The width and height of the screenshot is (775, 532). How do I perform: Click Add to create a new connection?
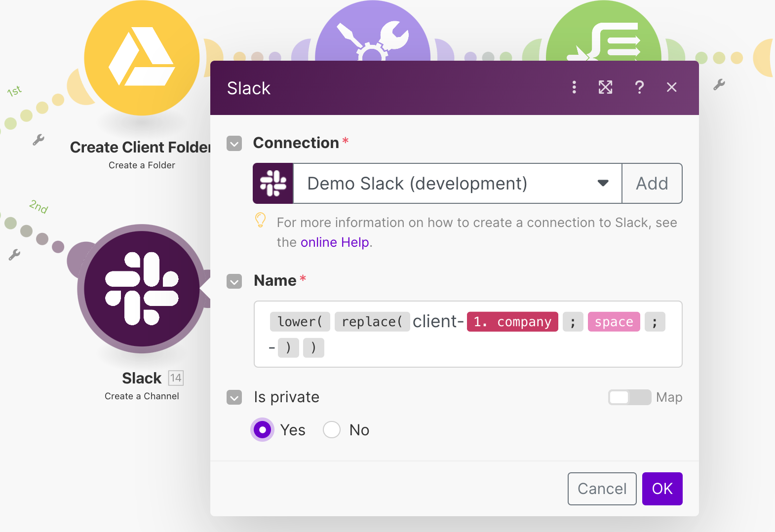[x=652, y=183]
